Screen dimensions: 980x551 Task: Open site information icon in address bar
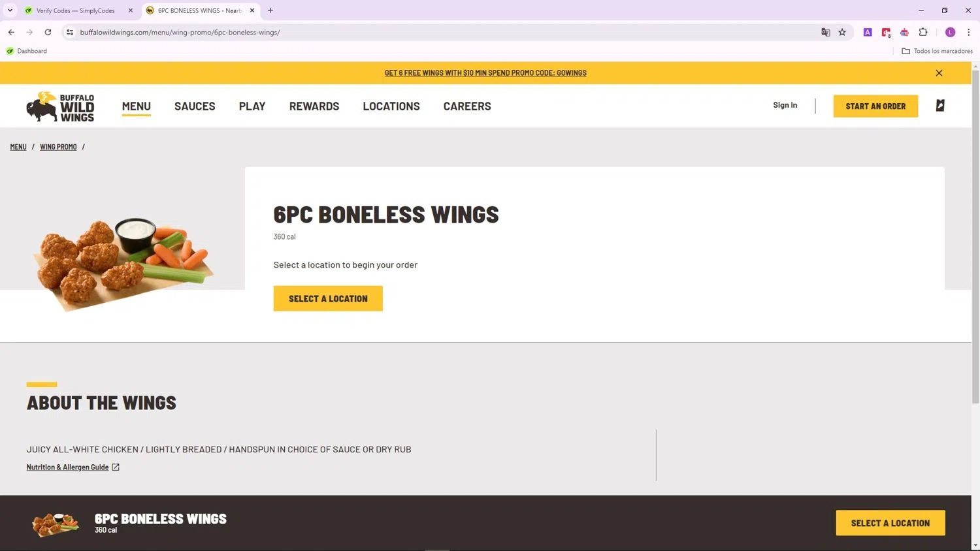(x=70, y=32)
